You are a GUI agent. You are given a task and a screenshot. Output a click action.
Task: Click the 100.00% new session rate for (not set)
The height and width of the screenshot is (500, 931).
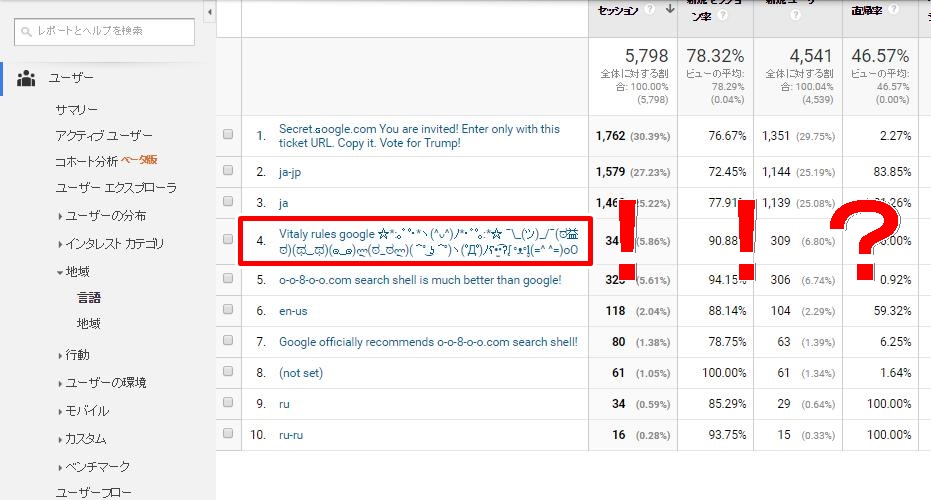click(x=724, y=373)
